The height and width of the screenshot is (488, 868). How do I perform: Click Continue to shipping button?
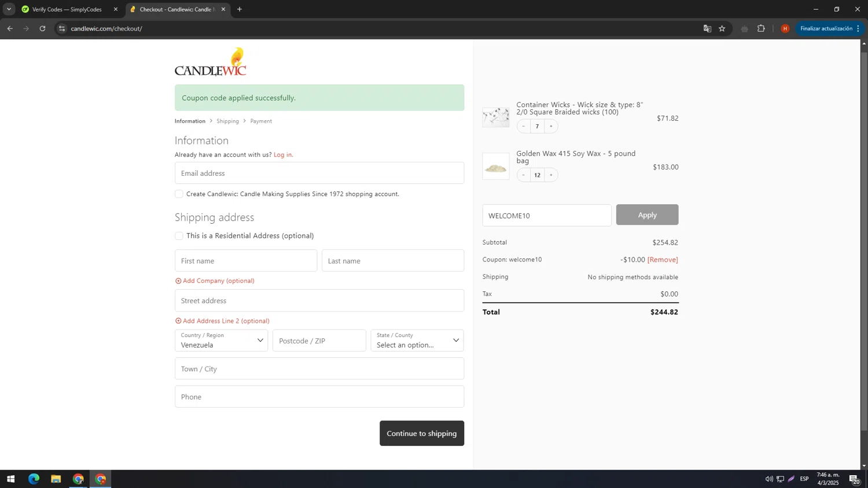[x=422, y=433]
